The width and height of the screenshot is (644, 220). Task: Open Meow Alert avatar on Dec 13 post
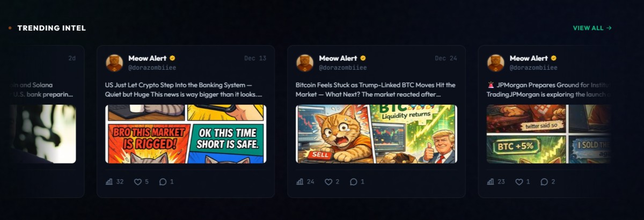(114, 63)
